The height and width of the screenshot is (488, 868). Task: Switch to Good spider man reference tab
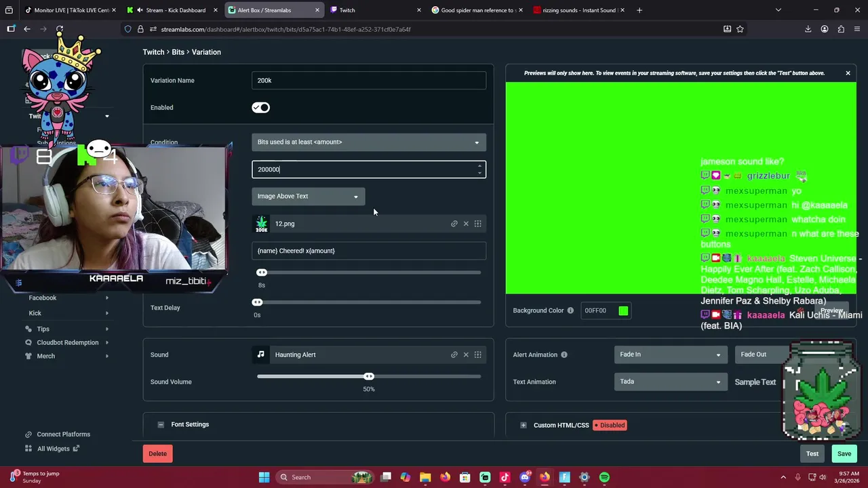pos(476,10)
